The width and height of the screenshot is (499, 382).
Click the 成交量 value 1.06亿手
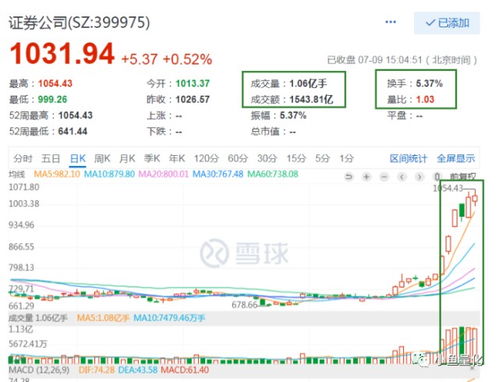pos(308,83)
